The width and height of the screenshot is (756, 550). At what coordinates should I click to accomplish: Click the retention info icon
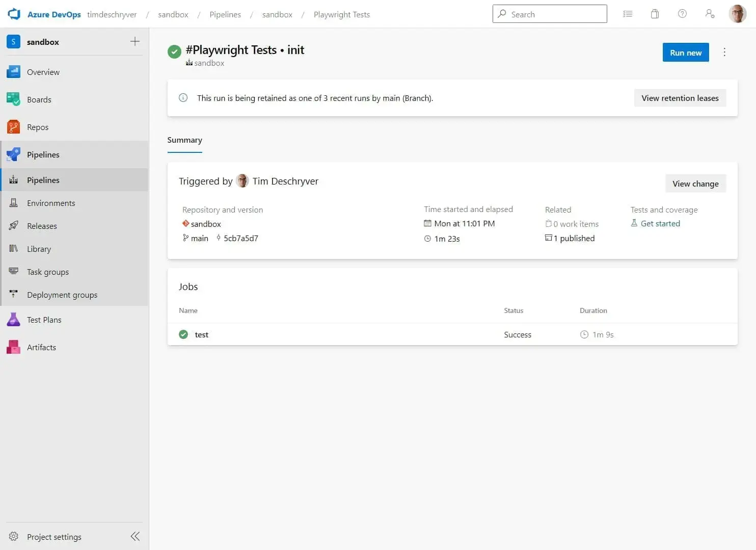(x=183, y=98)
